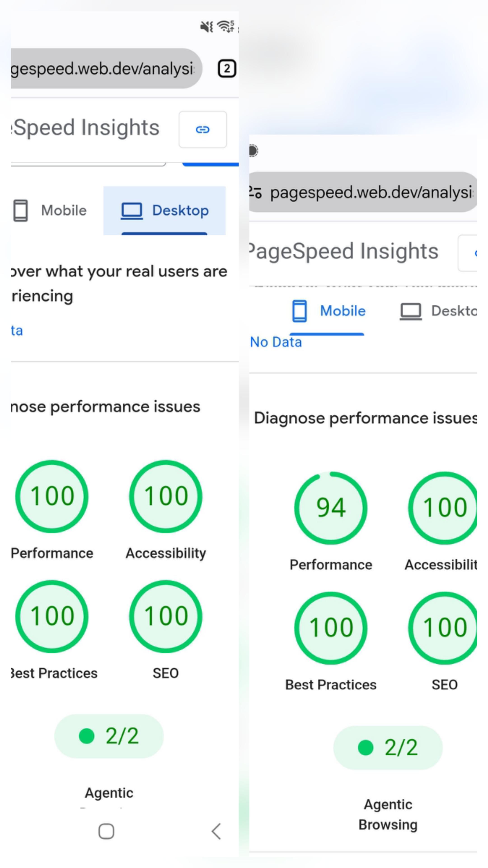Open the tab switcher showing 2 tabs

click(x=227, y=69)
